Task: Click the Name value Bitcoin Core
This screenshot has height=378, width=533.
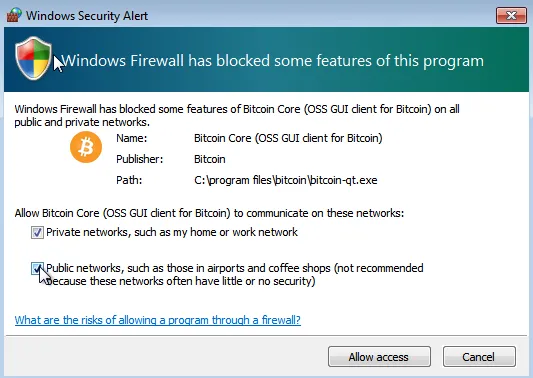Action: coord(288,138)
